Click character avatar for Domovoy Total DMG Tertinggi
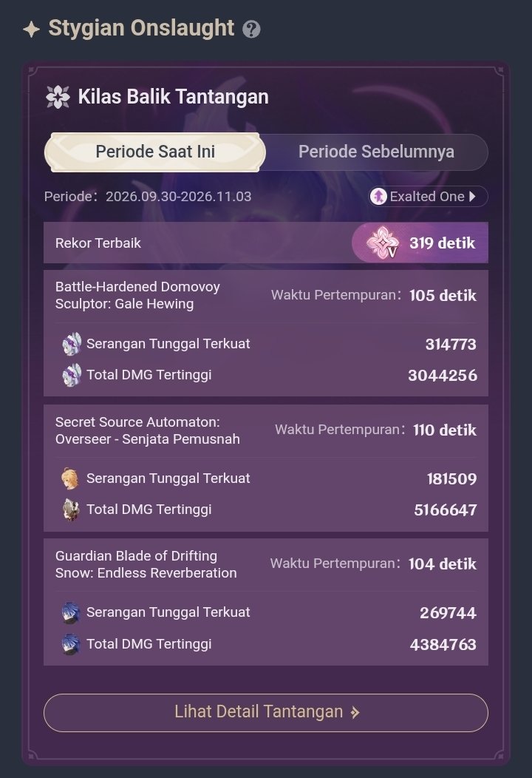This screenshot has height=778, width=532. point(72,375)
